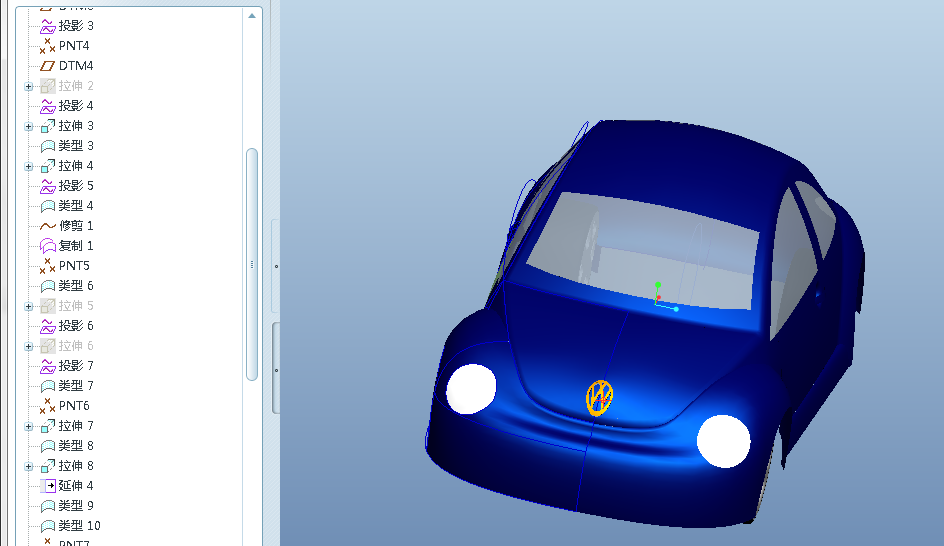
Task: Click the datum plane icon of DTM4
Action: tap(48, 66)
